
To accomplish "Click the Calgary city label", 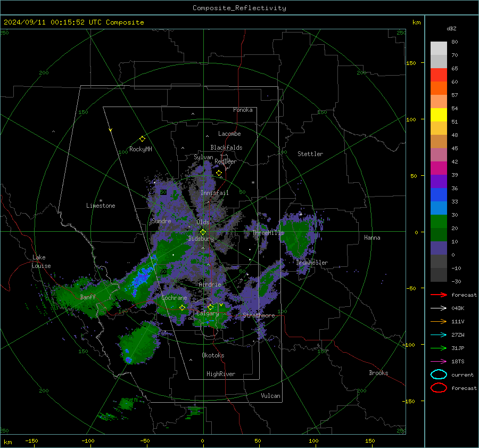I will click(x=208, y=313).
